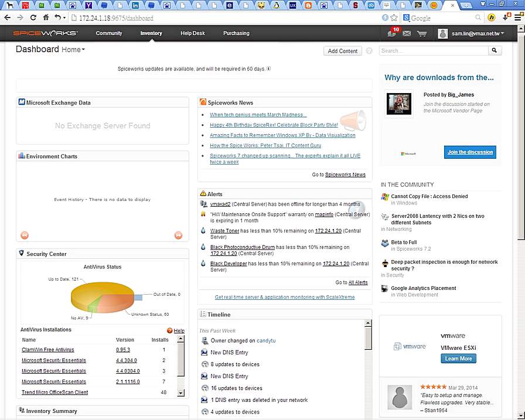Open the notifications icon showing 10

click(x=393, y=33)
